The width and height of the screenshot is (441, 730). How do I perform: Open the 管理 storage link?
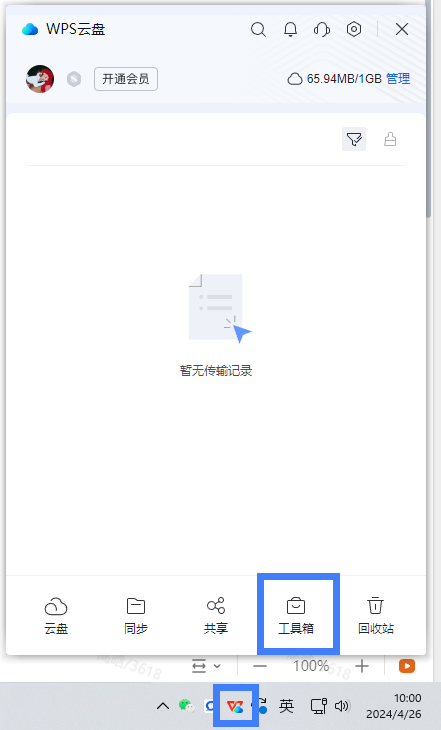pos(398,79)
